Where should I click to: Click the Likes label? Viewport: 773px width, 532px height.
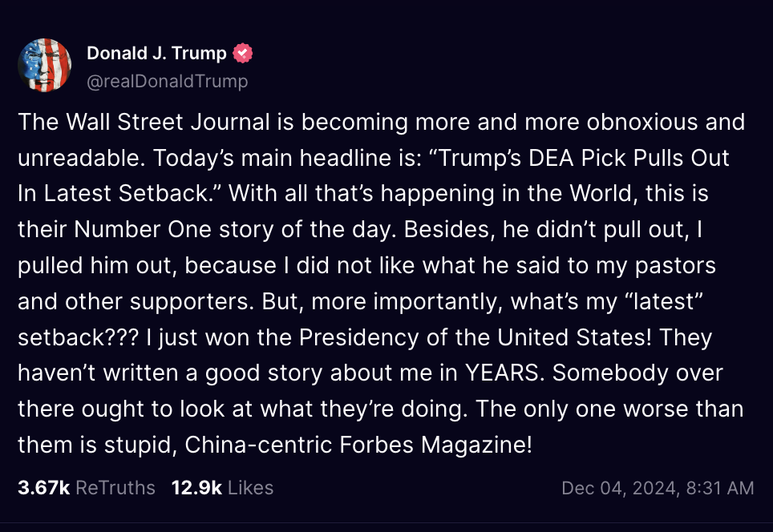[x=250, y=488]
